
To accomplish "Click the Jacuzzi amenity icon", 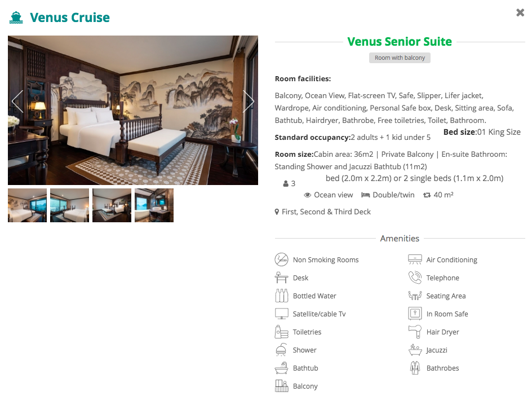I will (415, 350).
